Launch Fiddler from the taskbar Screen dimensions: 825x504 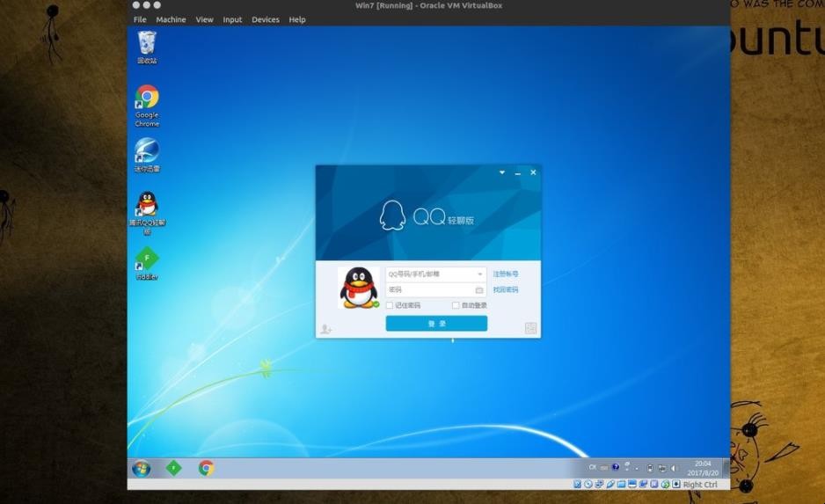click(173, 468)
